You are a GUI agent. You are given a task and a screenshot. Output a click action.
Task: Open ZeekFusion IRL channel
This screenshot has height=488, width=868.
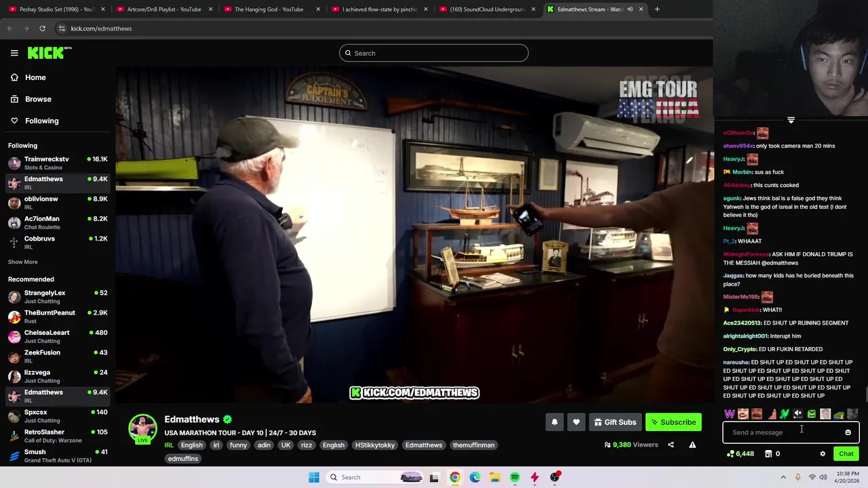pyautogui.click(x=58, y=356)
